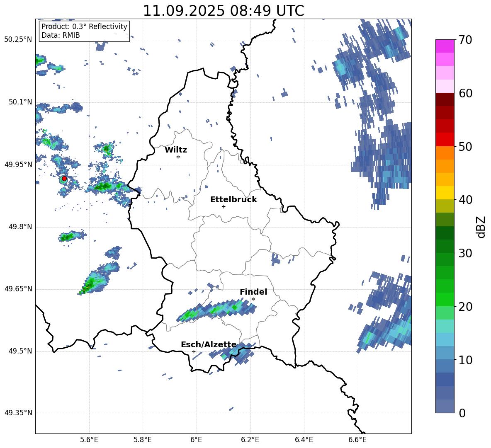Click the 5.6°E longitude label
This screenshot has width=491, height=448.
click(x=89, y=440)
